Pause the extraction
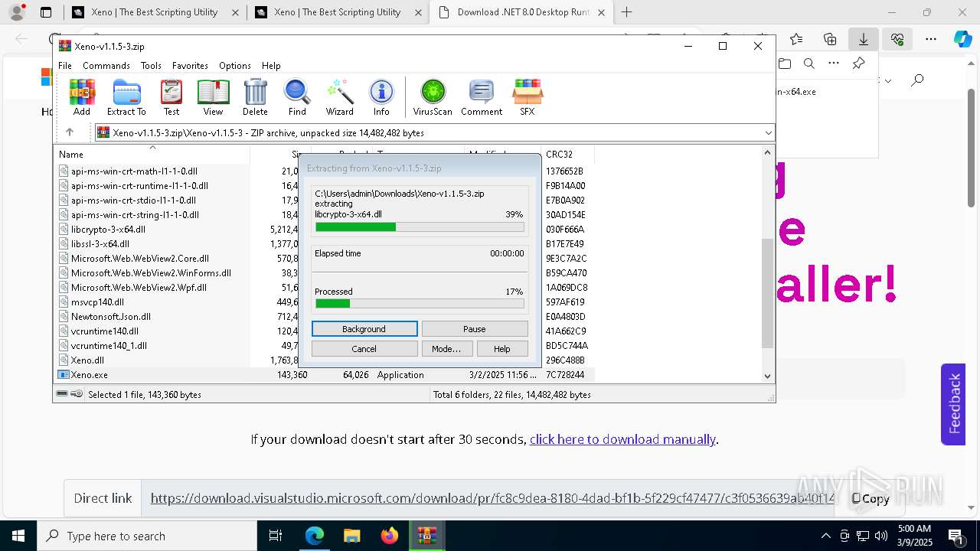 (475, 329)
